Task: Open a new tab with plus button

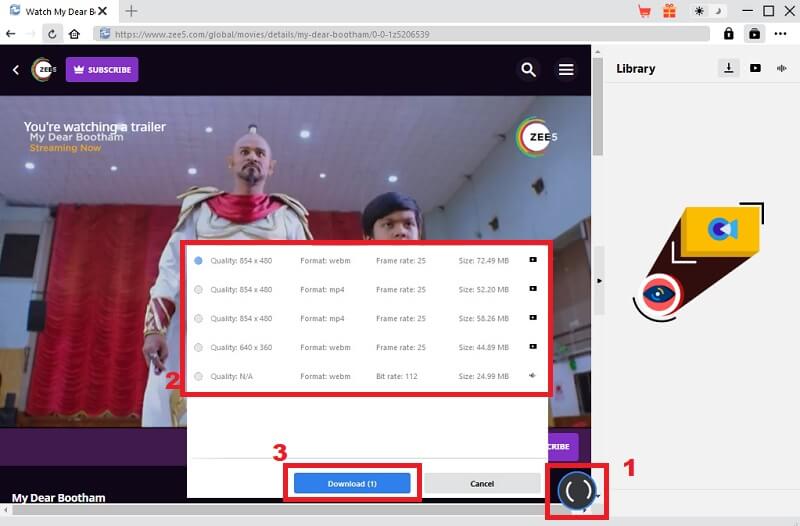Action: [131, 11]
